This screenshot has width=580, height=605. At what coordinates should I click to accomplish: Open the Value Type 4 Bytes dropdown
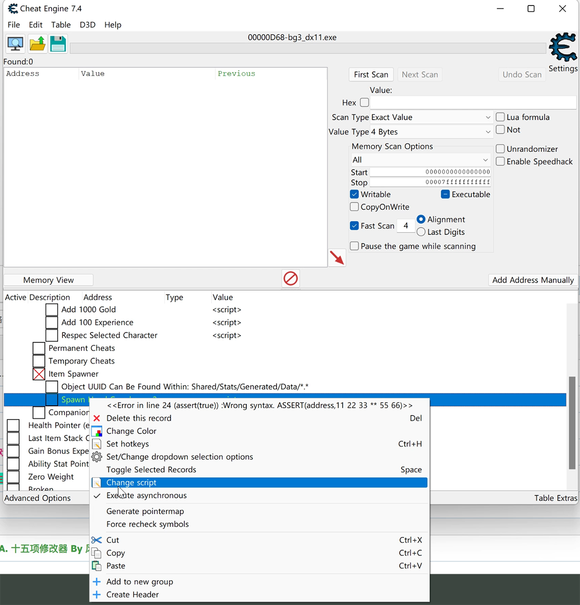[x=431, y=132]
